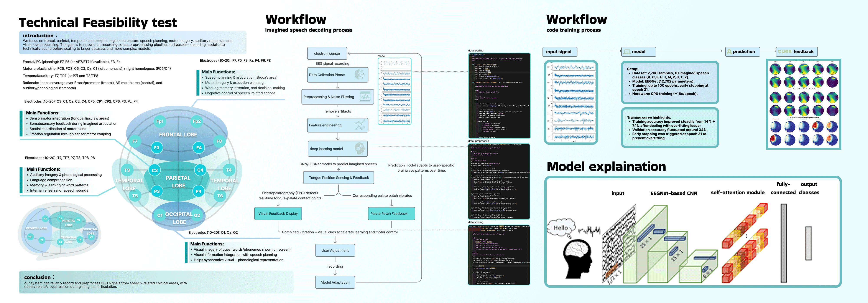This screenshot has height=303, width=868.
Task: Select the C3 electrode node in parietal lobe
Action: (155, 170)
